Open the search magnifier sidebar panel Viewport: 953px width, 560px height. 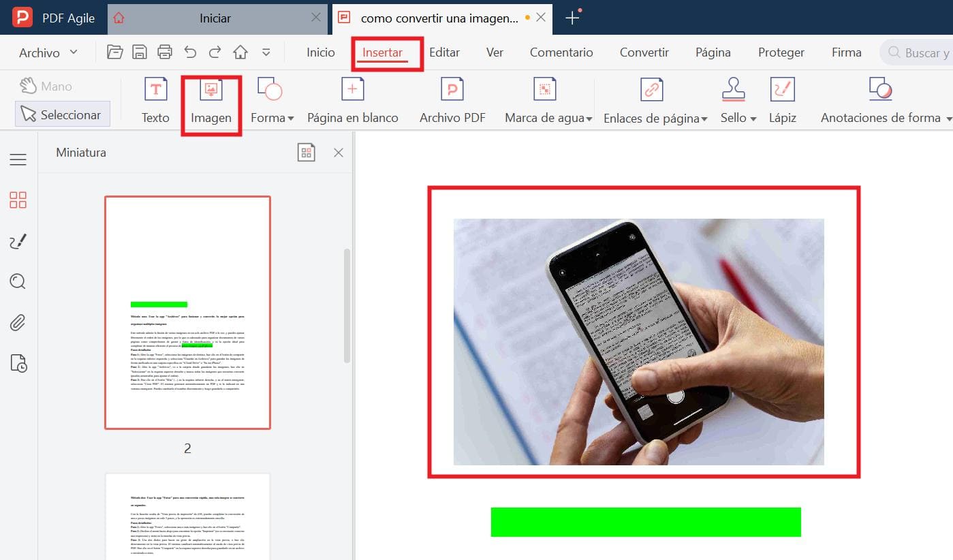click(x=18, y=281)
